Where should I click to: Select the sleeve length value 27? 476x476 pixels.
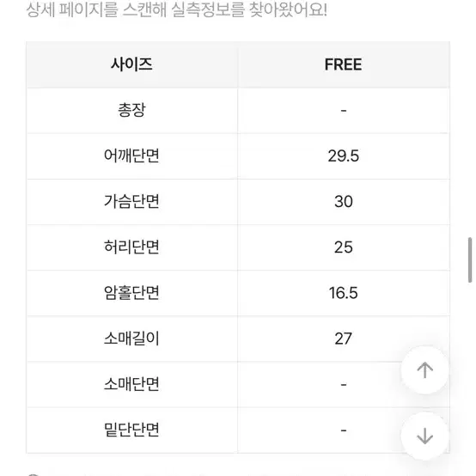pos(344,339)
